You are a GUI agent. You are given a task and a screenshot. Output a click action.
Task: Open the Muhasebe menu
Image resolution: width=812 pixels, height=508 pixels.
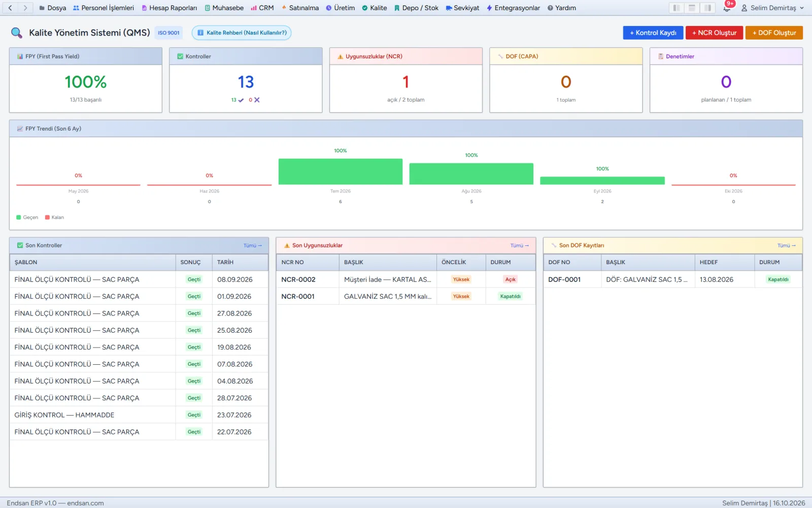pyautogui.click(x=224, y=8)
